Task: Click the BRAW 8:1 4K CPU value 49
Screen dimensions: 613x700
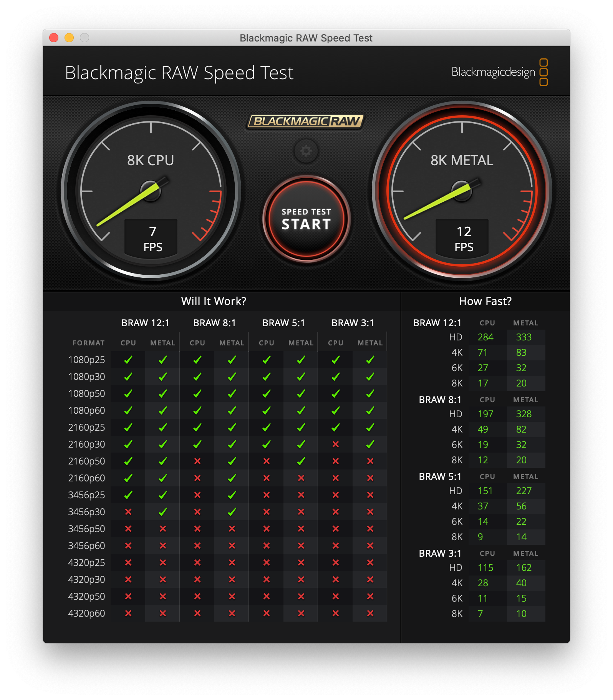Action: tap(483, 430)
